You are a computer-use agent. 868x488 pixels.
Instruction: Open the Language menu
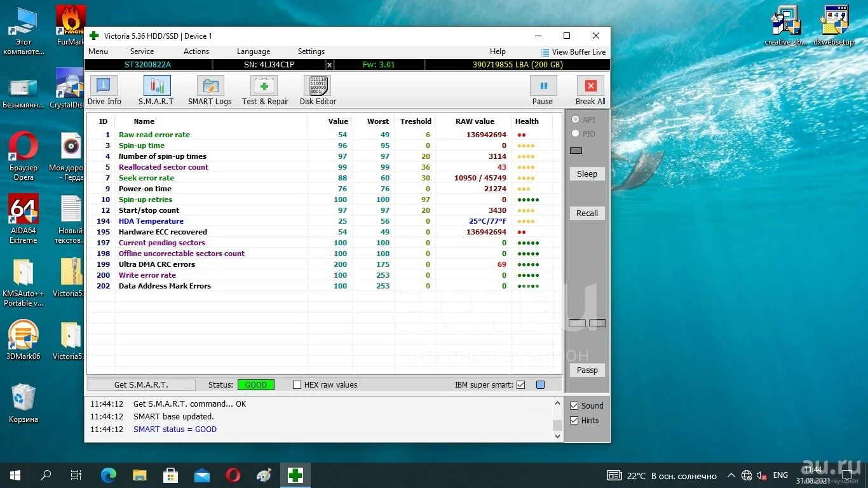pos(254,51)
